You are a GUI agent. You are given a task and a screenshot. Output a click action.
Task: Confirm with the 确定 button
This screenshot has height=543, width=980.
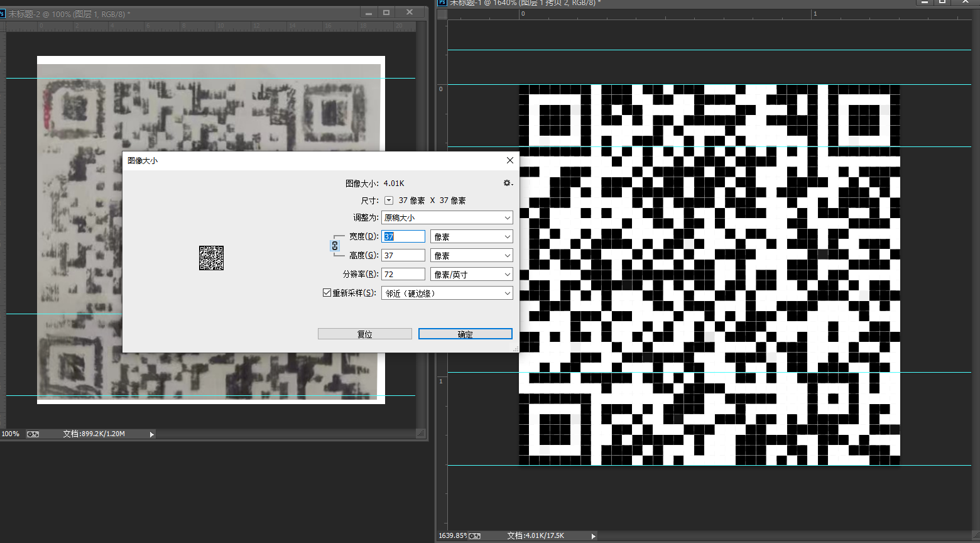[x=465, y=334]
